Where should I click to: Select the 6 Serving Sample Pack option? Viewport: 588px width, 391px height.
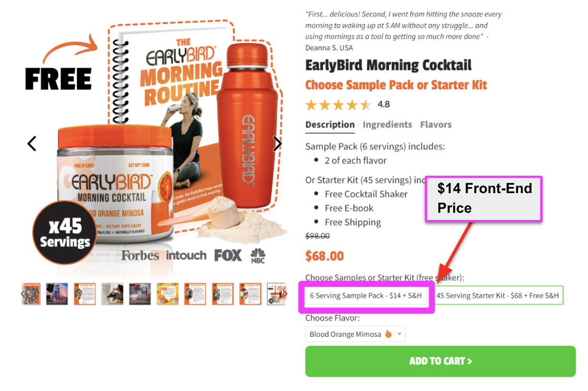click(366, 296)
